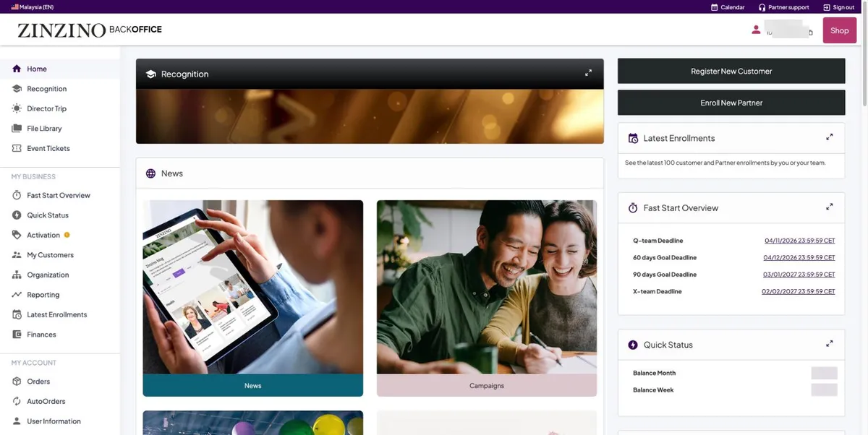
Task: Click the Latest Enrollments calendar sidebar icon
Action: click(x=17, y=314)
